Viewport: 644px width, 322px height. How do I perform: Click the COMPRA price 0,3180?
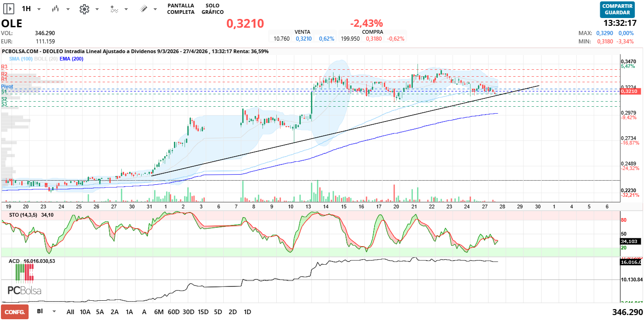[x=374, y=39]
